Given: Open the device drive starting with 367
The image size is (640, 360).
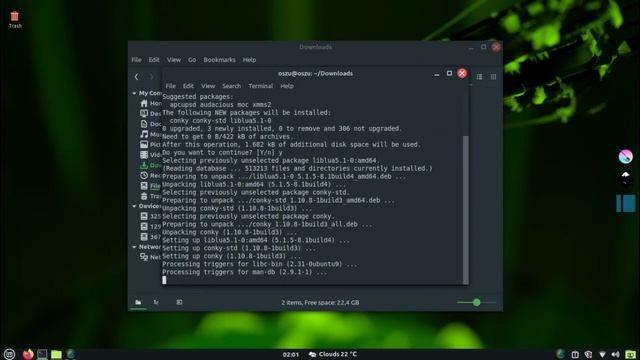Looking at the screenshot, I should pos(151,237).
